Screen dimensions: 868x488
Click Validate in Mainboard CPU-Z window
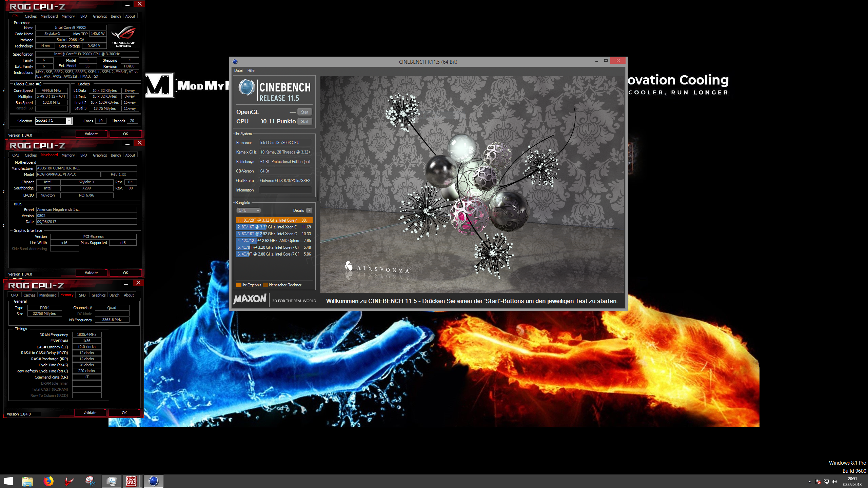tap(91, 273)
